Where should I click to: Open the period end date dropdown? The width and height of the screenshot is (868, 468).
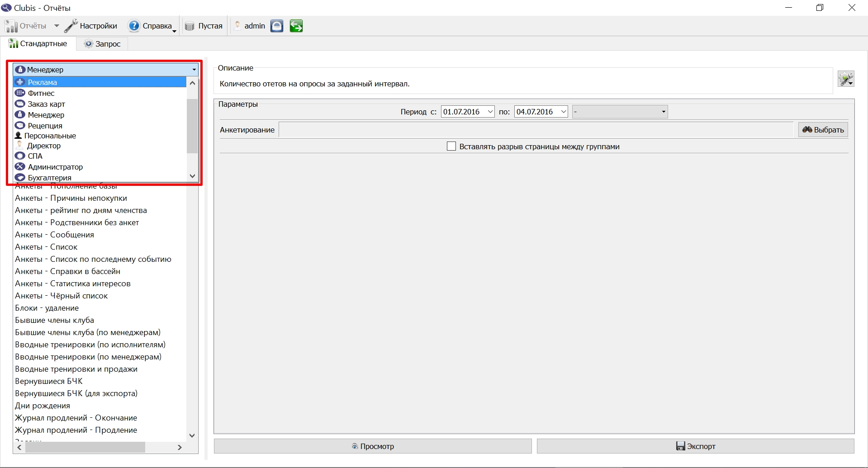point(563,112)
